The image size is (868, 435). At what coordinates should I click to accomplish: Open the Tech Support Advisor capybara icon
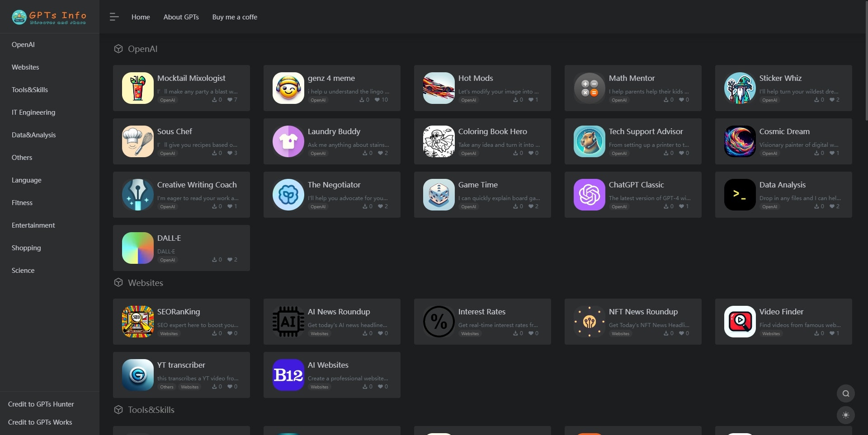(590, 141)
